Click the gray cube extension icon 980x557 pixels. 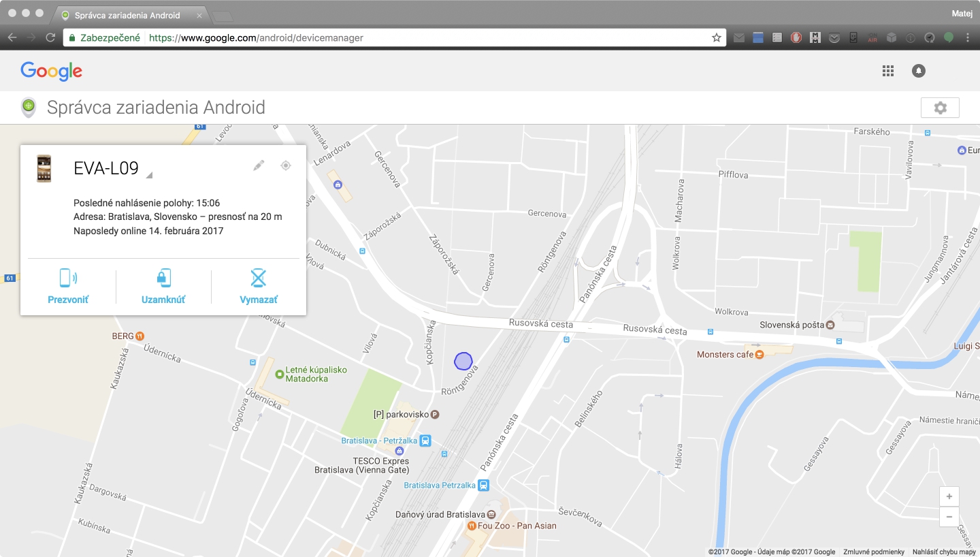click(892, 38)
